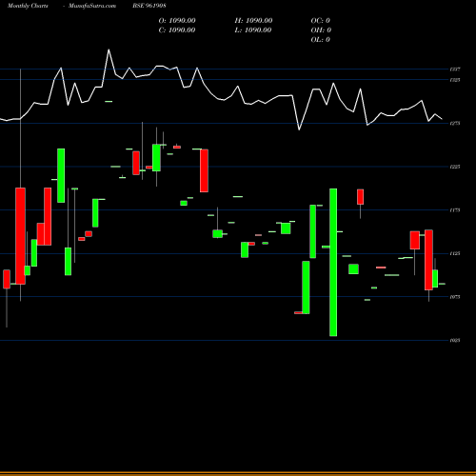This screenshot has height=476, width=476.
Task: Click the 1025 price axis label
Action: coord(455,341)
